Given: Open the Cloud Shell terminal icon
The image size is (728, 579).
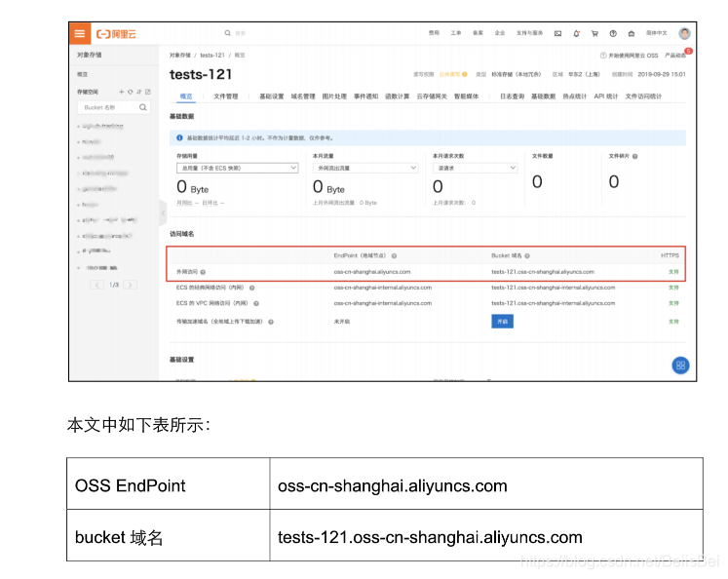Looking at the screenshot, I should pos(558,33).
